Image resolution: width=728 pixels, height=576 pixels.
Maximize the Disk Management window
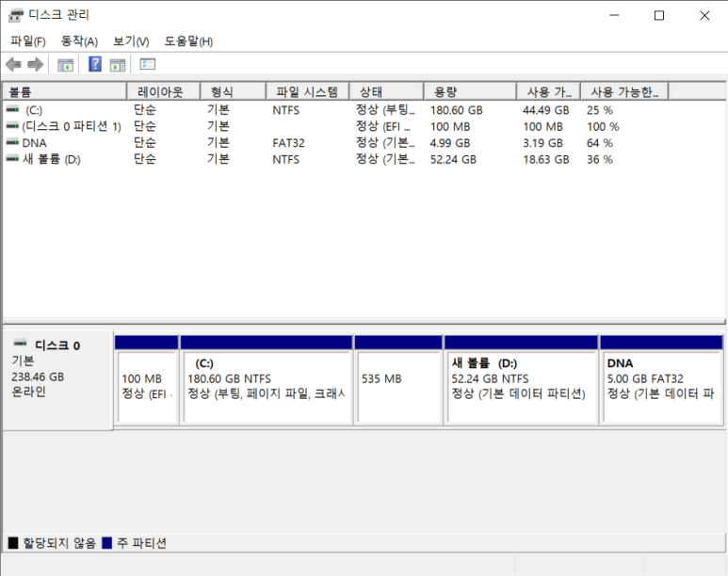659,15
